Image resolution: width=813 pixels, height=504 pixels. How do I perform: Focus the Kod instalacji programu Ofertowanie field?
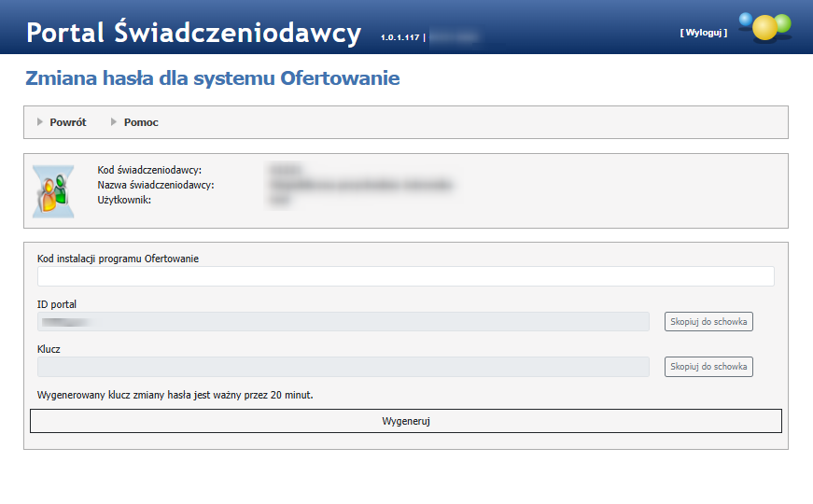click(405, 276)
